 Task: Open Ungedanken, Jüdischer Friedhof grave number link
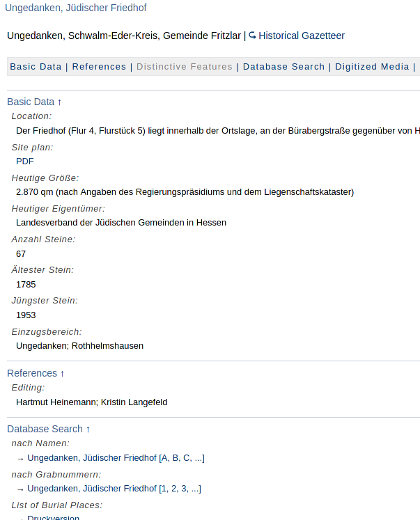(x=92, y=489)
